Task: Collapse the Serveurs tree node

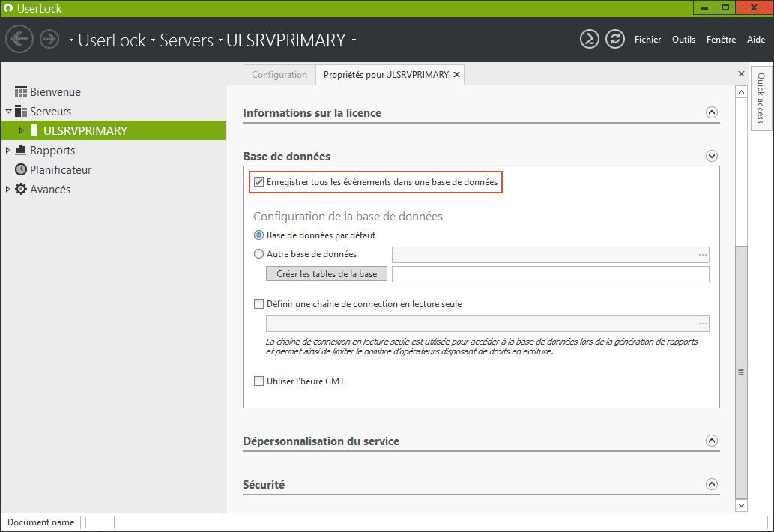Action: pos(8,112)
